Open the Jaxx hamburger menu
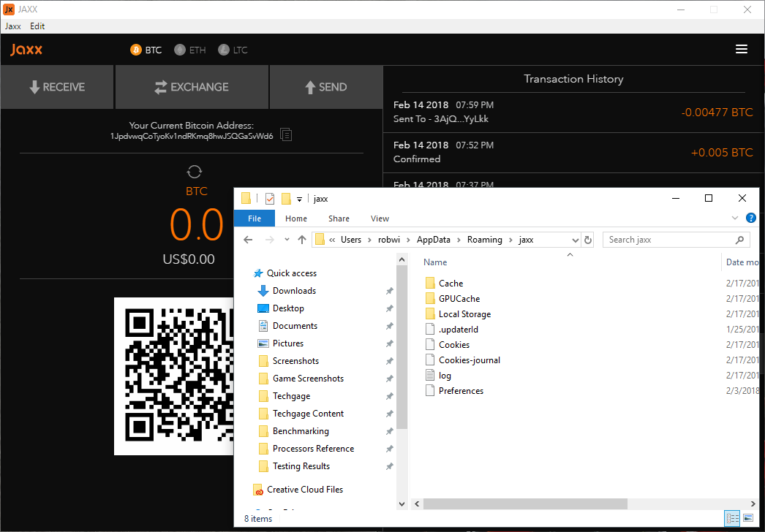The width and height of the screenshot is (765, 532). pyautogui.click(x=742, y=49)
